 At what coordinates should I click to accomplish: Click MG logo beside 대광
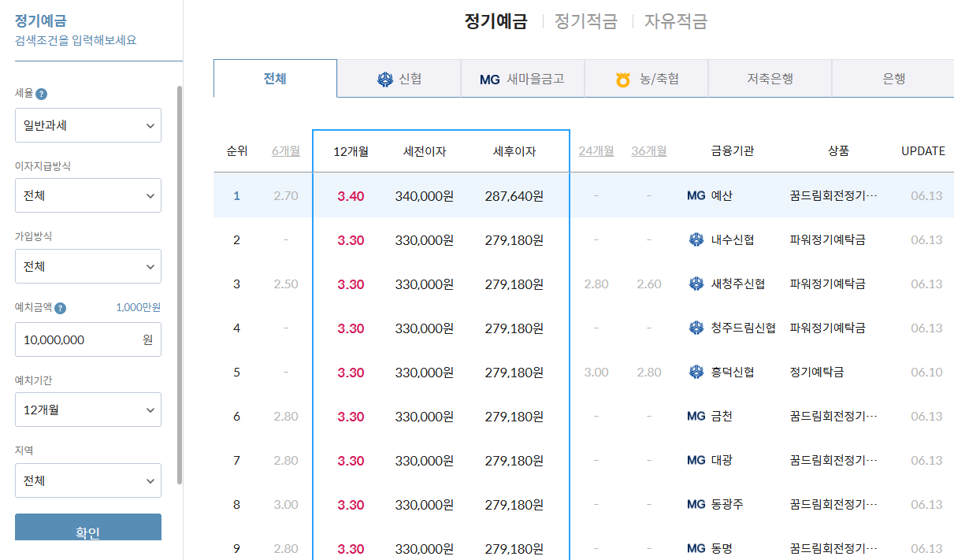click(x=696, y=460)
